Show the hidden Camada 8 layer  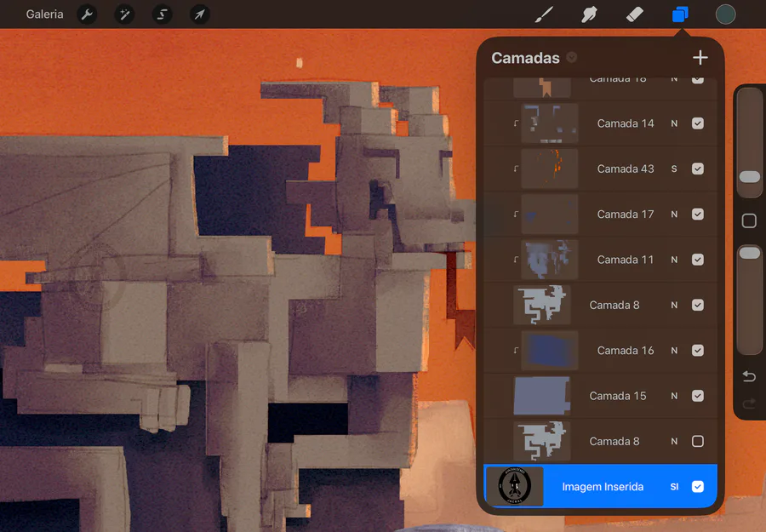(x=698, y=442)
